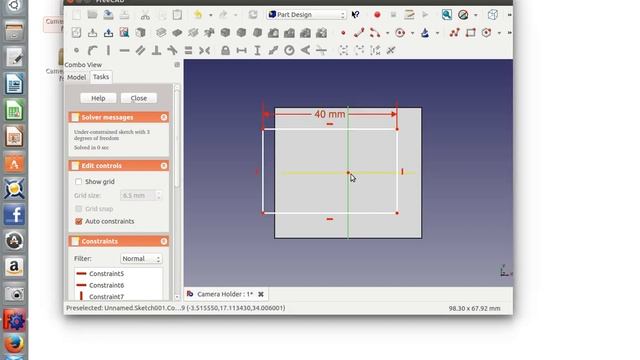Viewport: 640px width, 360px height.
Task: Switch to the Tasks tab
Action: [x=101, y=77]
